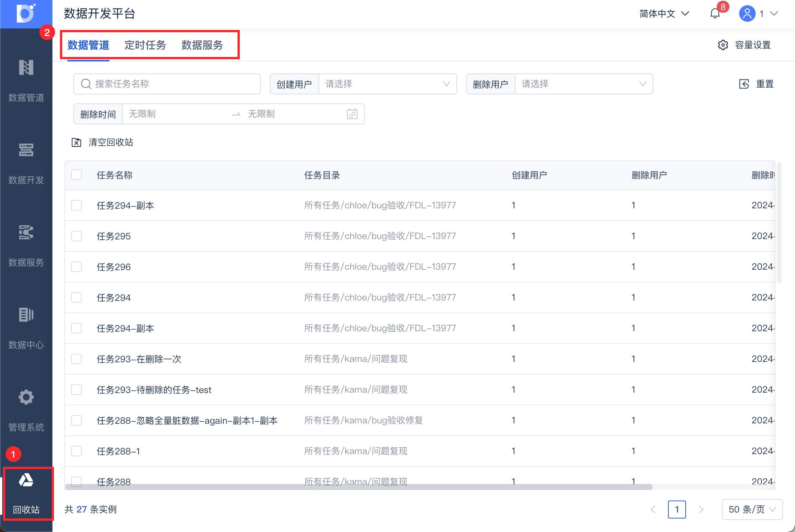Expand the 创建用户 filter dropdown

coord(387,84)
